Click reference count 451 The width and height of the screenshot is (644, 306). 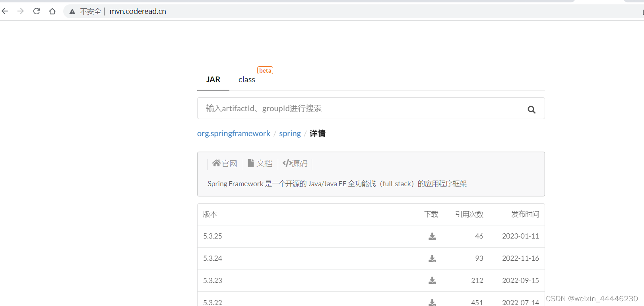click(477, 302)
